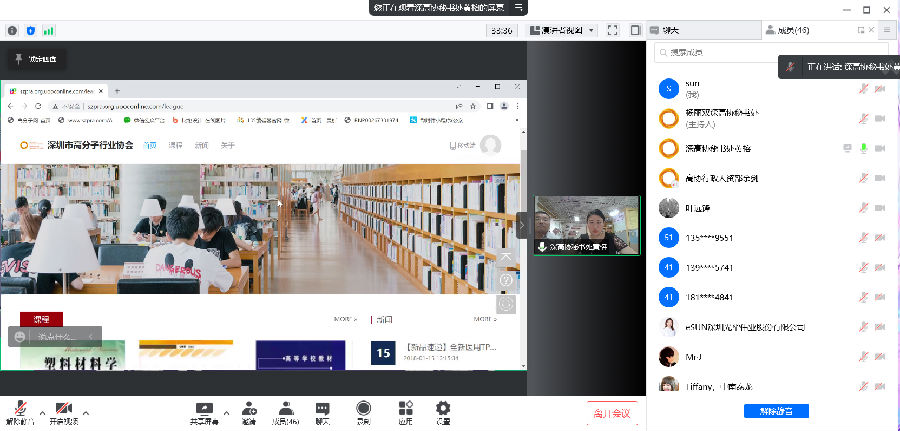Click the help question icon on shared webpage
Viewport: 900px width, 431px height.
tap(506, 280)
